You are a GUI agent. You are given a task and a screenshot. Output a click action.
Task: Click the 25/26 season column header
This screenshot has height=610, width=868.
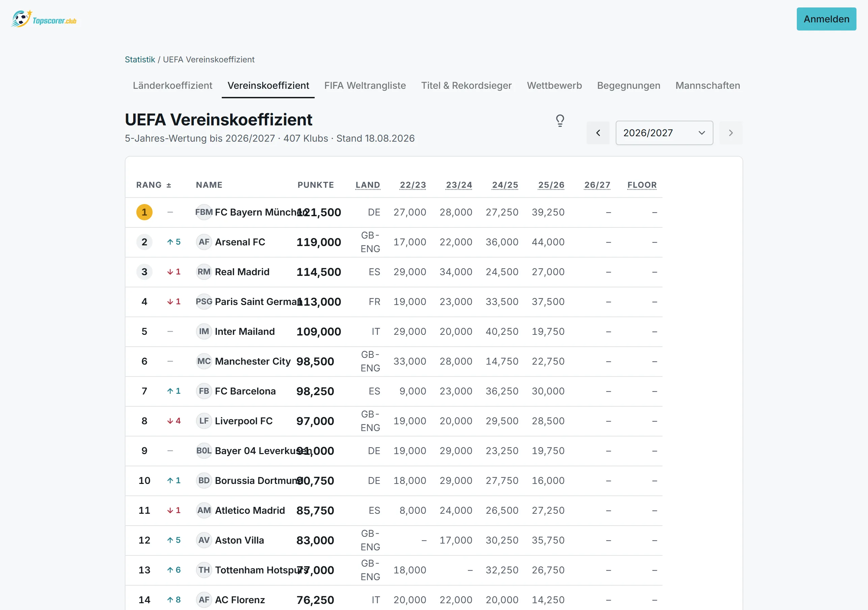551,185
